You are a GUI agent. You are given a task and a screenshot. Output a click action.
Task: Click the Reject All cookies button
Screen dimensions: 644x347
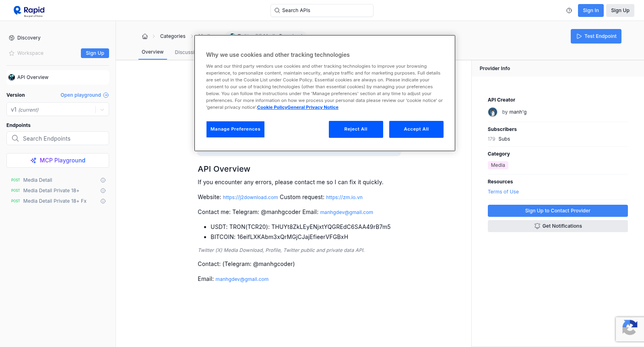click(x=356, y=129)
